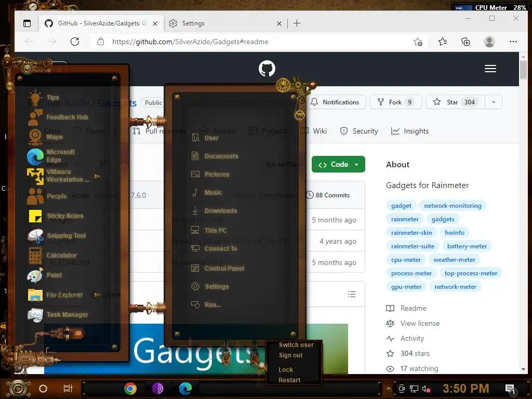
Task: Open the Favorites list
Action: pyautogui.click(x=443, y=42)
